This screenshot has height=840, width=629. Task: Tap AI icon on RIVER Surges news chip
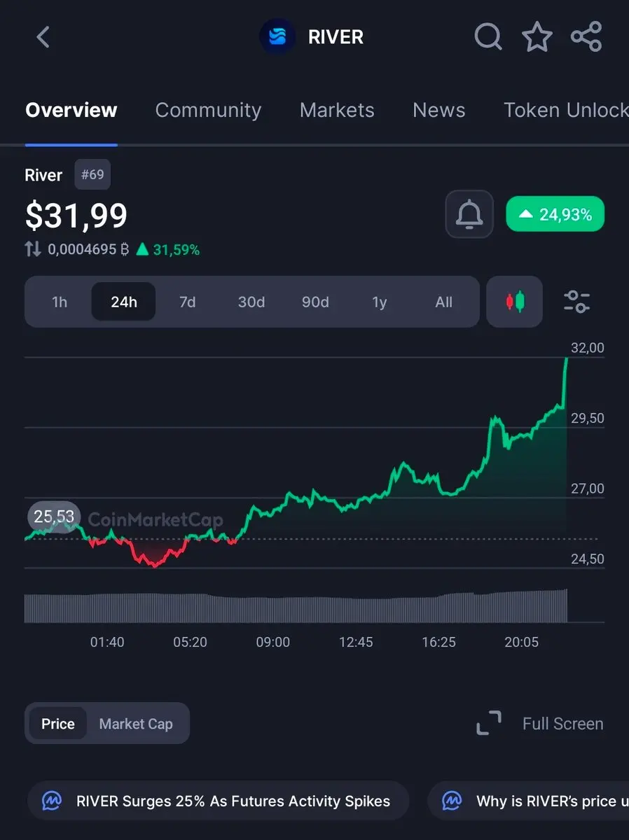(x=52, y=800)
